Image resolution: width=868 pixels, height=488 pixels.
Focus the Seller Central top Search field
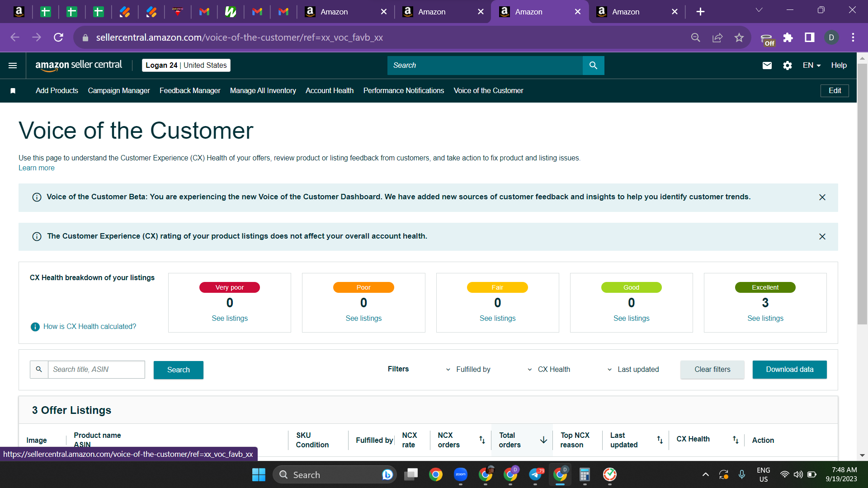pyautogui.click(x=485, y=66)
